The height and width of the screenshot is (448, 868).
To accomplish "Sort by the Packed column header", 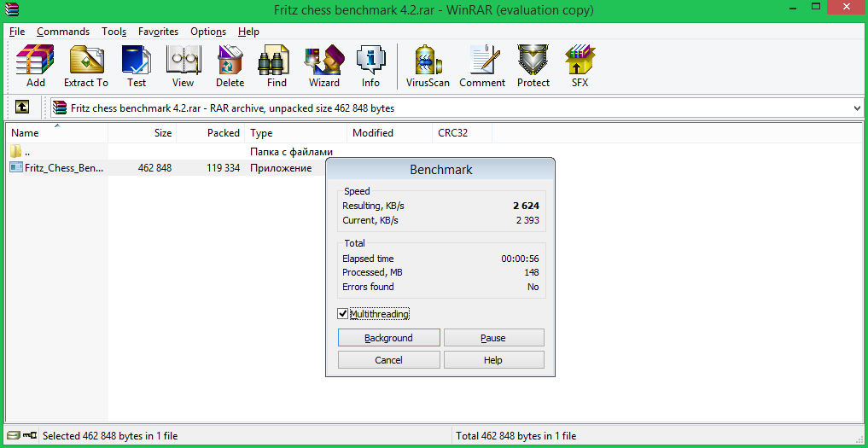I will (x=211, y=133).
